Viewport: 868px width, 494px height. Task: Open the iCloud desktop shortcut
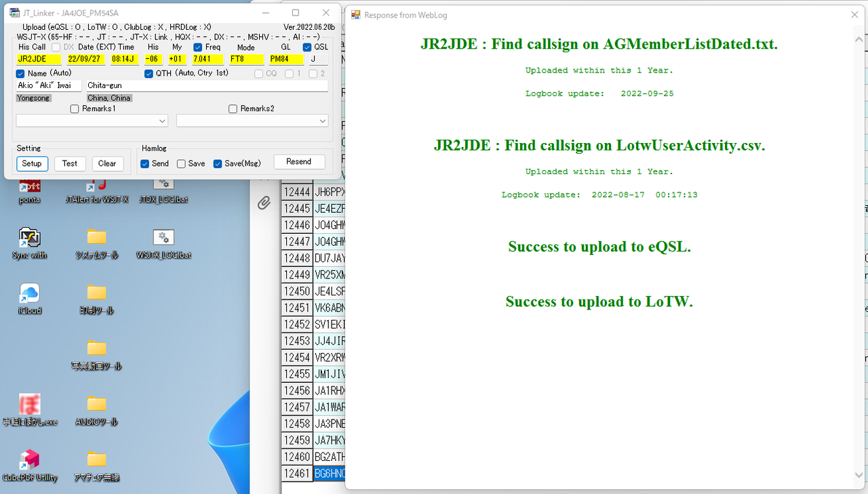coord(29,300)
